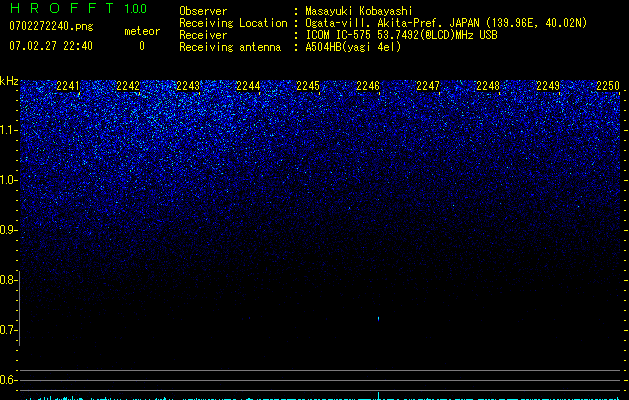Click the HROFFT program title
This screenshot has width=629, height=400.
(62, 8)
